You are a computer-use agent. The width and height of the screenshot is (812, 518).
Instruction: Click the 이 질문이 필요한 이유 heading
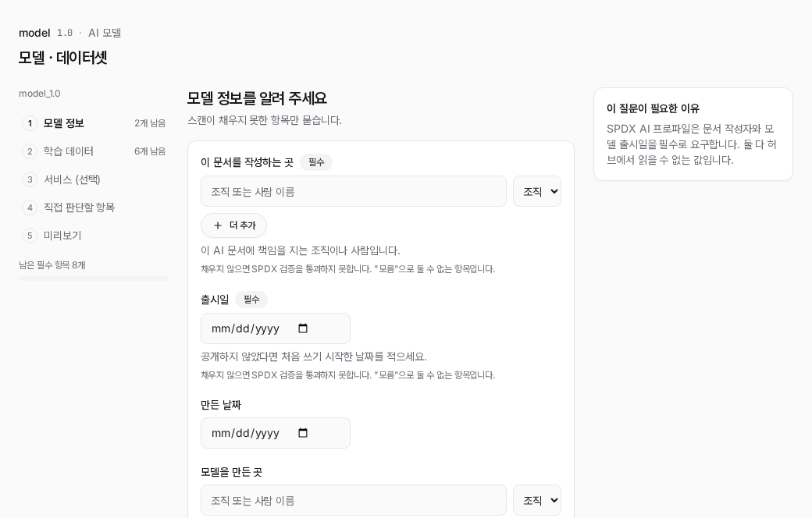[653, 108]
